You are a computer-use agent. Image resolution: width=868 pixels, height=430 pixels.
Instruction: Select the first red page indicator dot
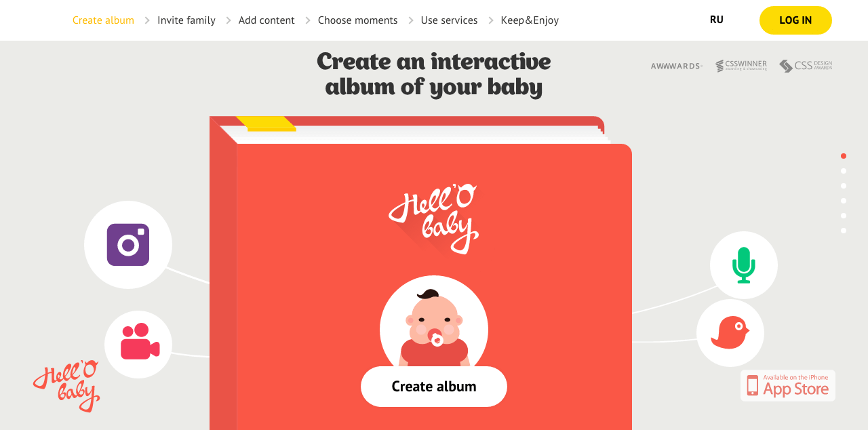844,156
